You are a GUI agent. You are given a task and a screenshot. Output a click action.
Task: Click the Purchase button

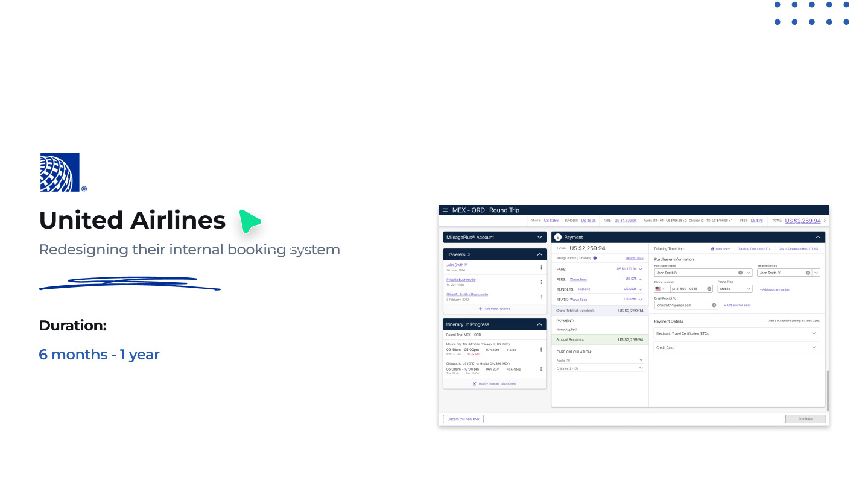click(805, 419)
